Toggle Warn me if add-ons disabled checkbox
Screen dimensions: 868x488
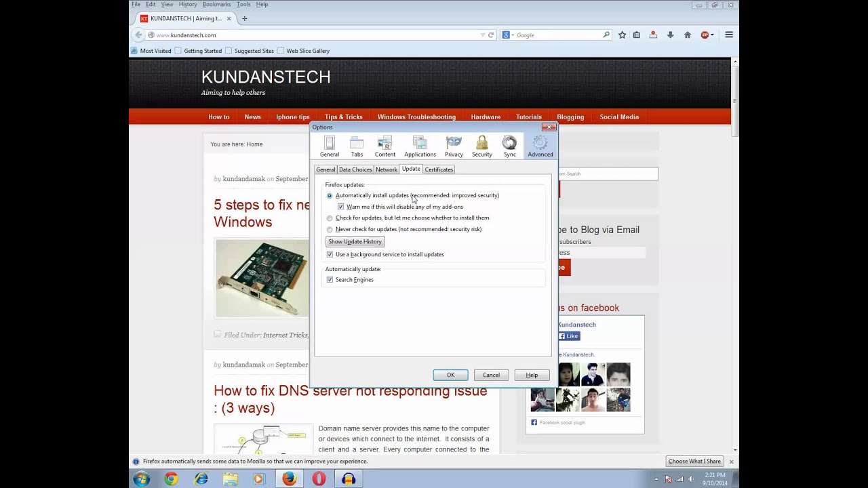(340, 207)
